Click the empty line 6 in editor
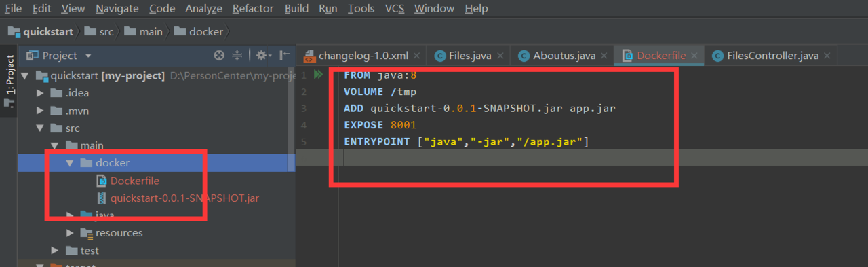868x267 pixels. tap(582, 159)
